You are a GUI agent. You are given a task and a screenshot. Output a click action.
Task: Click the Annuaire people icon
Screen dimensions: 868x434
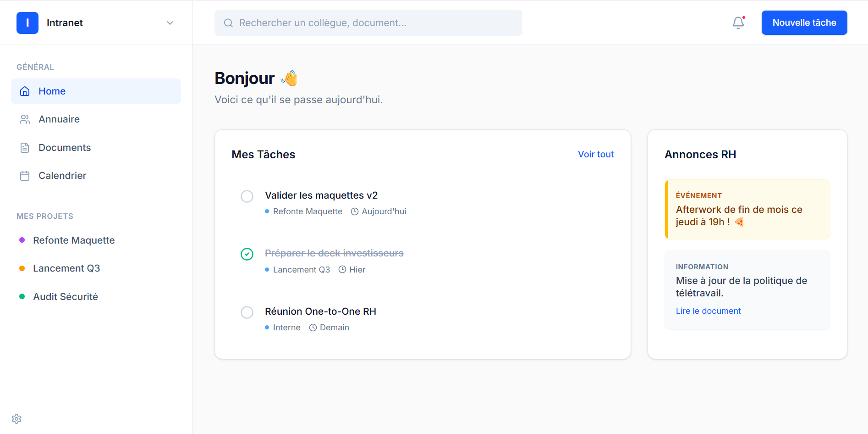point(25,119)
